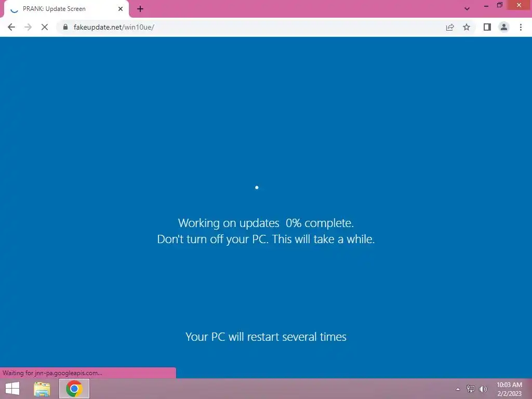532x399 pixels.
Task: View site information lock icon
Action: tap(65, 27)
